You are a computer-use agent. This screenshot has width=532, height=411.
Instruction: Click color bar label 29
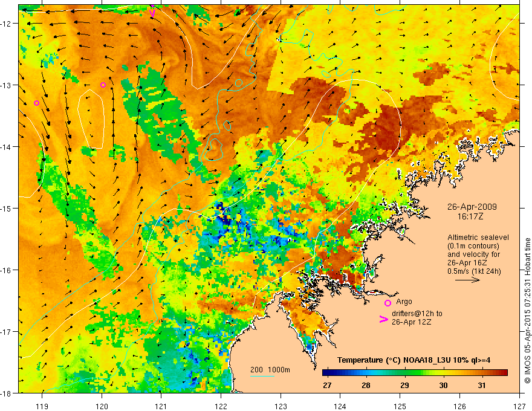(404, 386)
